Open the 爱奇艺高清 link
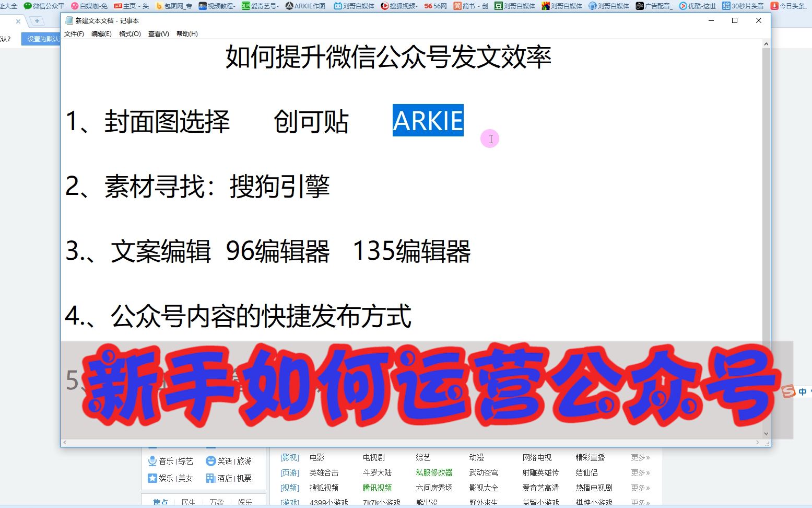The height and width of the screenshot is (508, 812). [x=541, y=488]
